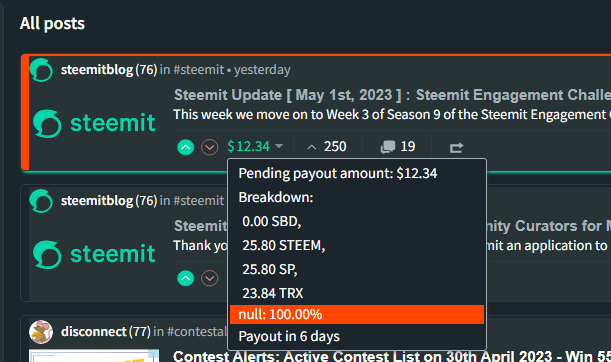Click the upvote icon on second steemitblog post

(x=185, y=278)
